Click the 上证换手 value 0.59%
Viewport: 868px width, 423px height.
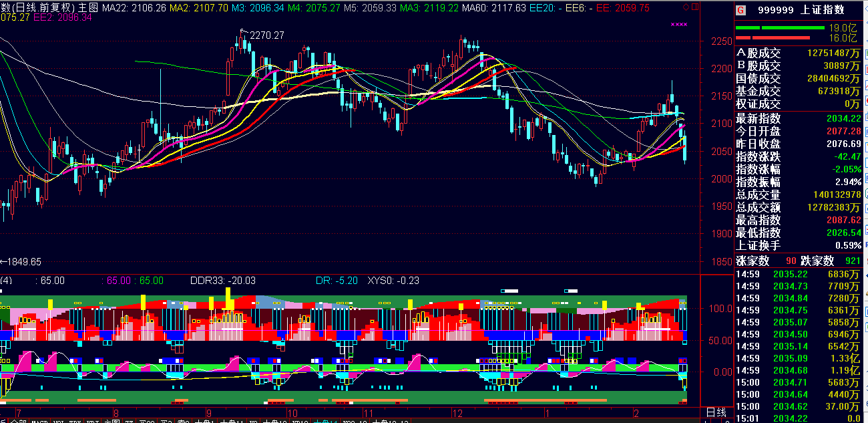848,245
